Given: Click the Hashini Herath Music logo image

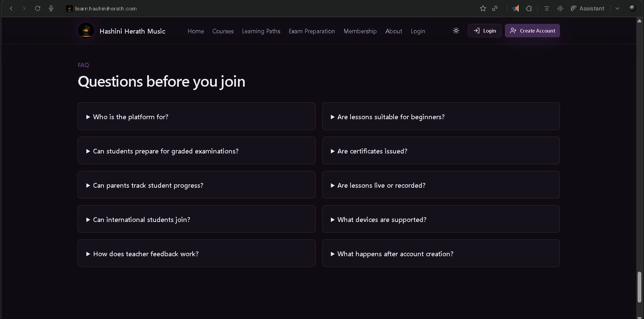Looking at the screenshot, I should coord(86,31).
